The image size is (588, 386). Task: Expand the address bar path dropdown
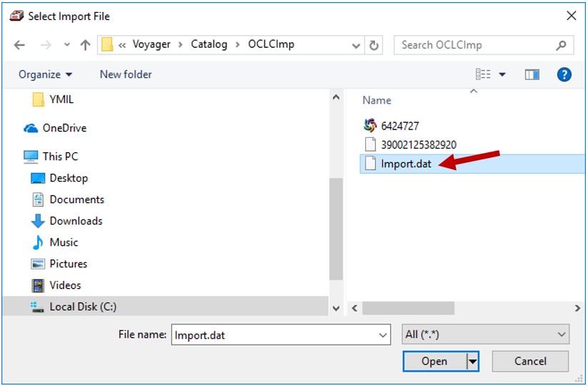coord(356,45)
